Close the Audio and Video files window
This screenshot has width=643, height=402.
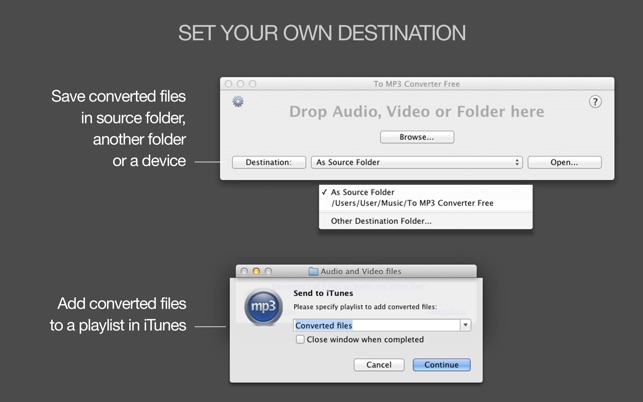[x=244, y=271]
